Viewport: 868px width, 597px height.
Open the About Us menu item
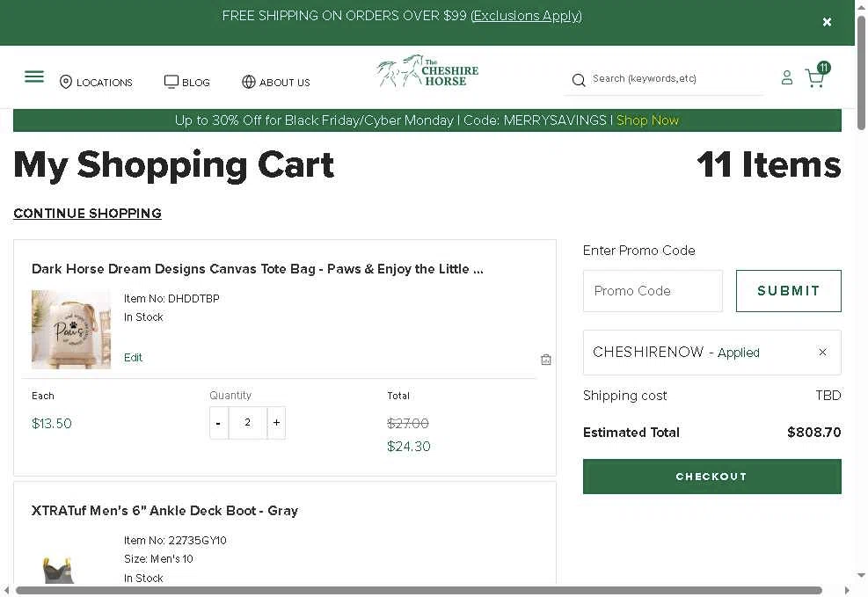click(x=285, y=83)
